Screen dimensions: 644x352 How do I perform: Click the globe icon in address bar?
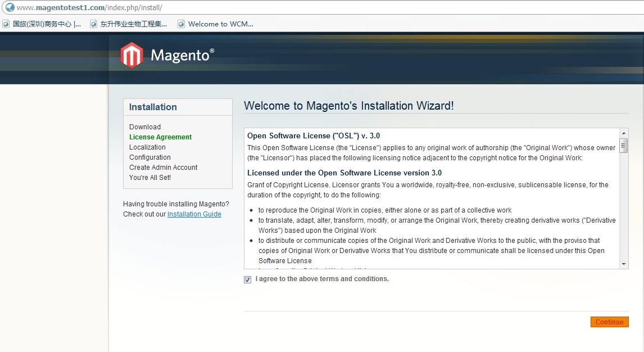point(9,8)
